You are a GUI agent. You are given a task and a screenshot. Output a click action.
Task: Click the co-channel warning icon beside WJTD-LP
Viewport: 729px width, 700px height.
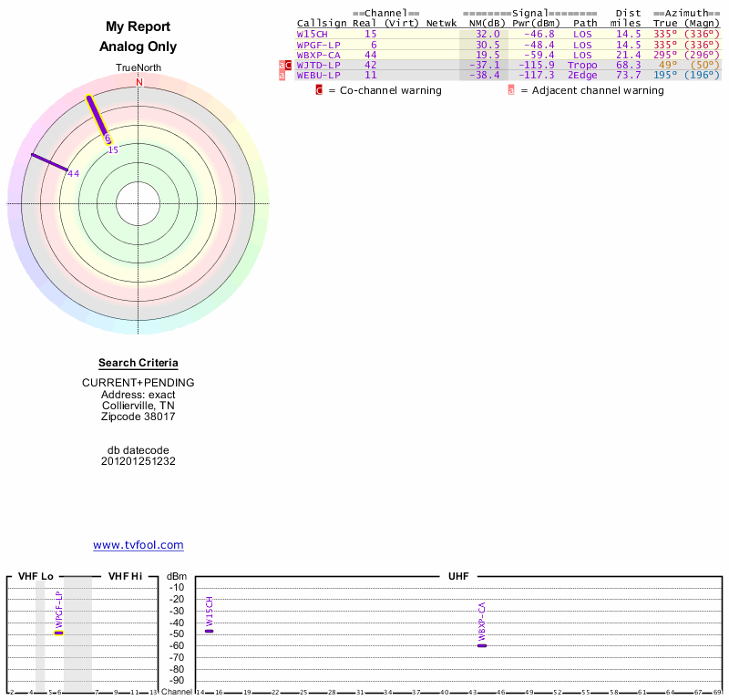pos(289,65)
